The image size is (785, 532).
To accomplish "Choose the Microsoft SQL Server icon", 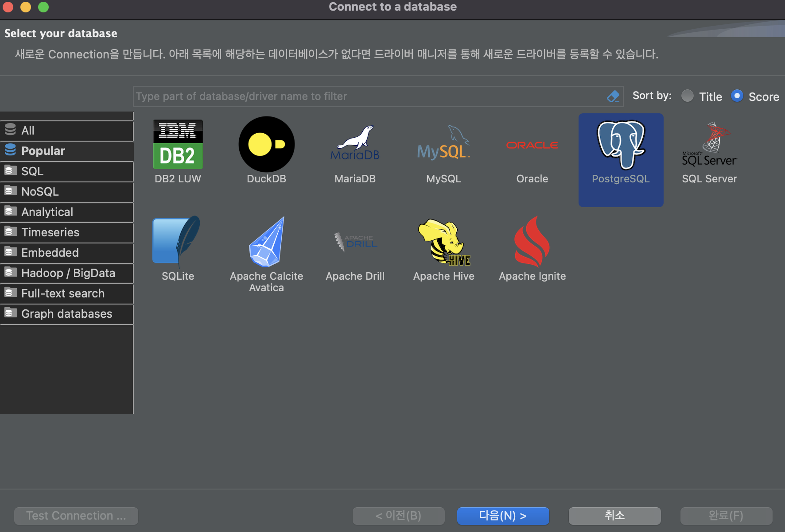I will pyautogui.click(x=709, y=144).
